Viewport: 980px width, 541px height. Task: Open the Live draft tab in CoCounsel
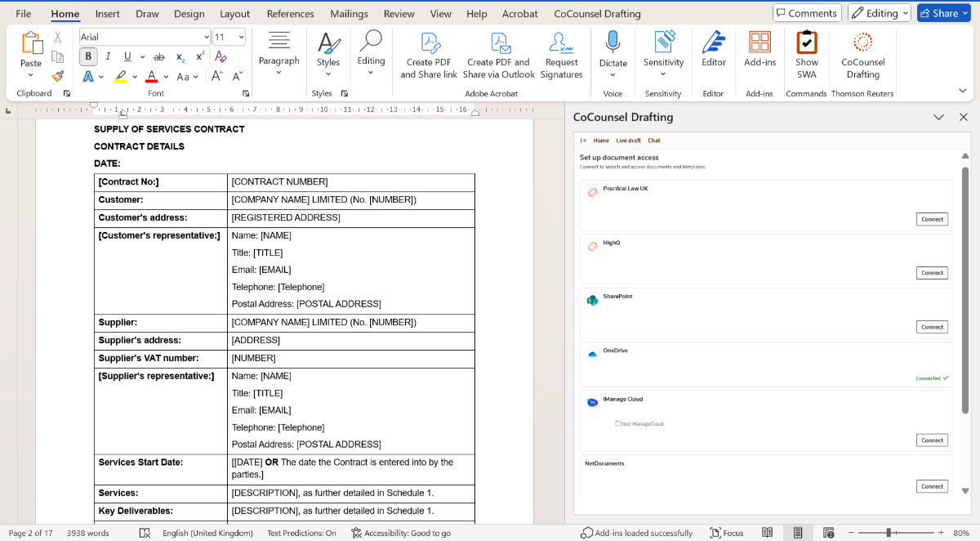tap(629, 141)
